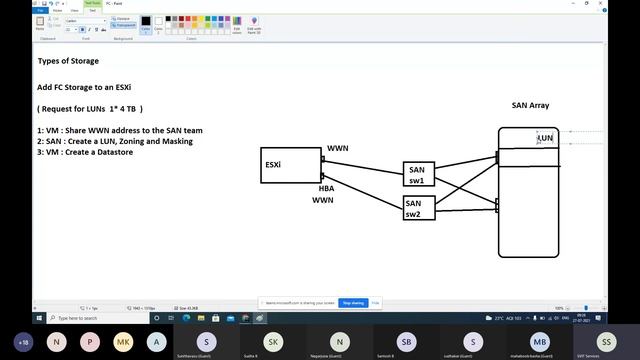This screenshot has height=360, width=640.
Task: Switch to the Text ribbon tab
Action: click(93, 10)
